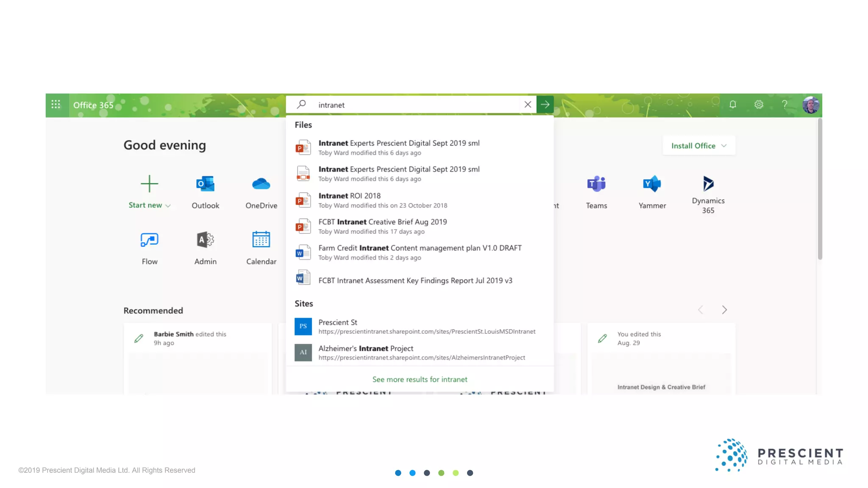Viewport: 868px width, 488px height.
Task: Go to next Recommended items arrow
Action: (724, 310)
